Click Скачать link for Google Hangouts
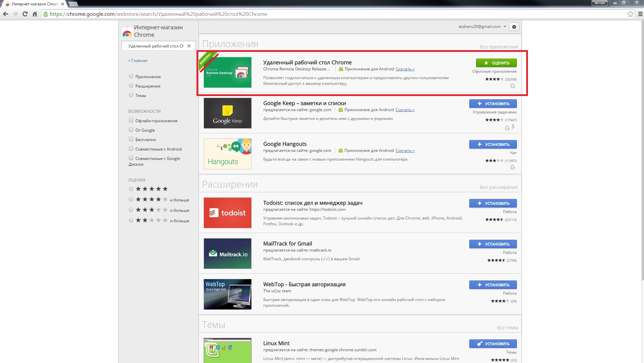644x363 pixels. pyautogui.click(x=405, y=151)
